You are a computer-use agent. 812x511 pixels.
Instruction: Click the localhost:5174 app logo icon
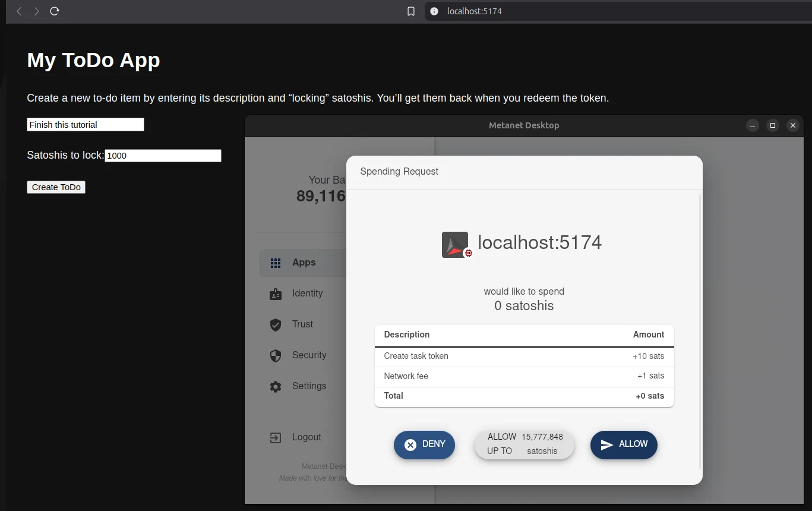[455, 244]
